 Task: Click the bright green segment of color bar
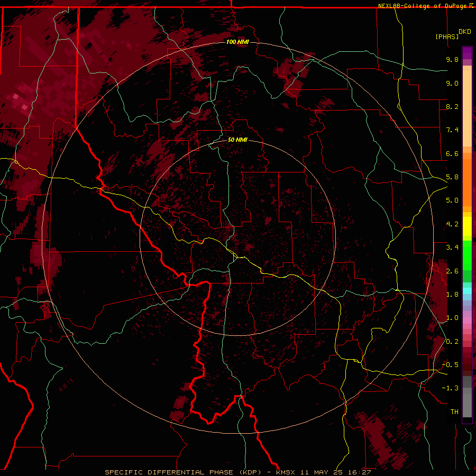click(467, 255)
